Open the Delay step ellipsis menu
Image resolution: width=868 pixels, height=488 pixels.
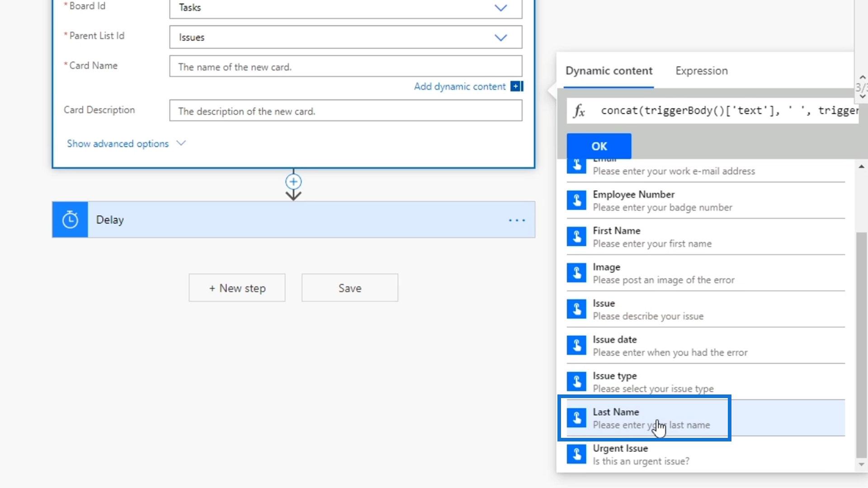(517, 220)
